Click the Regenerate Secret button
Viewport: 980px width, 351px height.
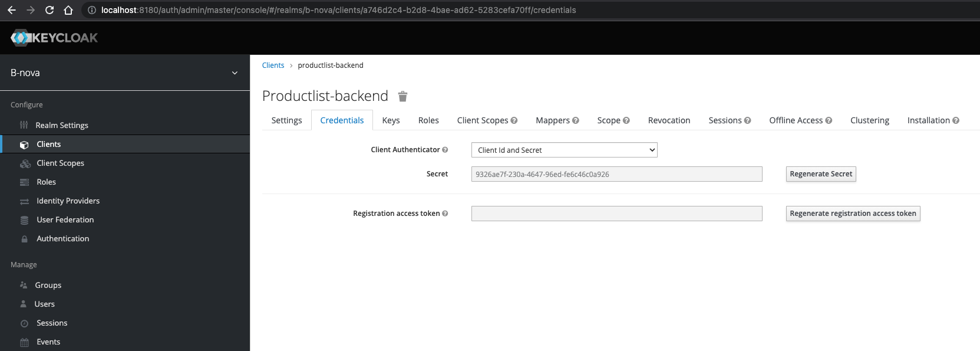click(821, 174)
